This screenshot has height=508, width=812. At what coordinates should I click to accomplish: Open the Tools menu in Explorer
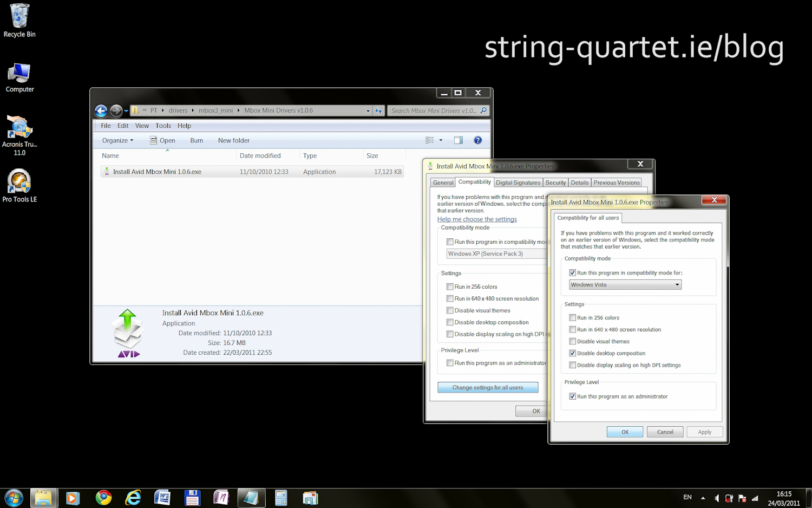[x=163, y=126]
